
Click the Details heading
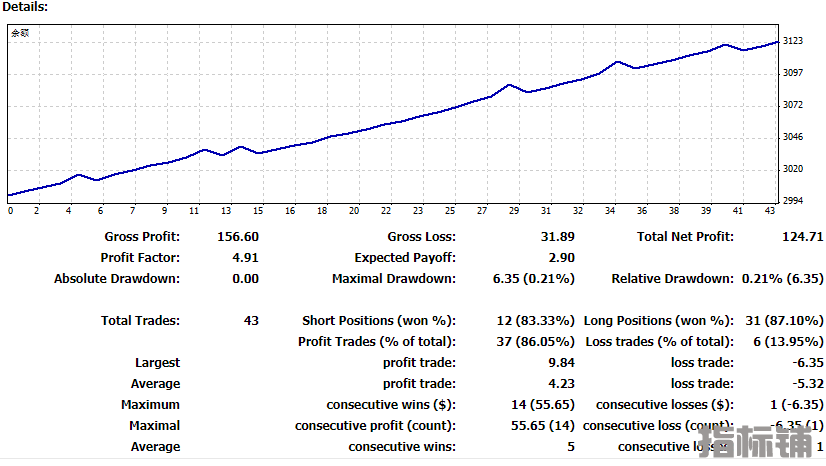[25, 7]
